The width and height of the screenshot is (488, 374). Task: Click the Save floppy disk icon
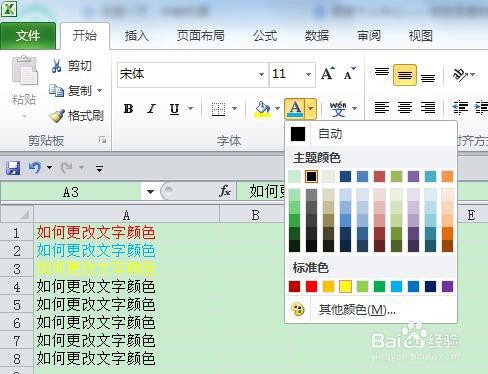coord(13,168)
